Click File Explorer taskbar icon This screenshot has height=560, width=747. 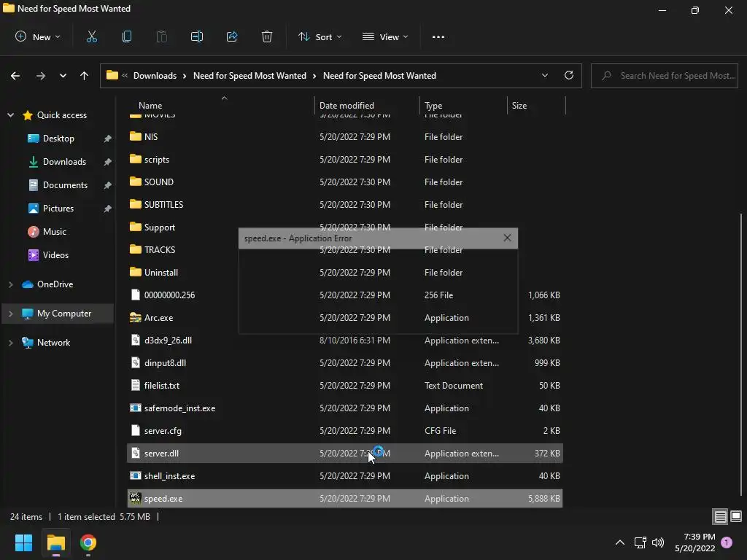56,542
